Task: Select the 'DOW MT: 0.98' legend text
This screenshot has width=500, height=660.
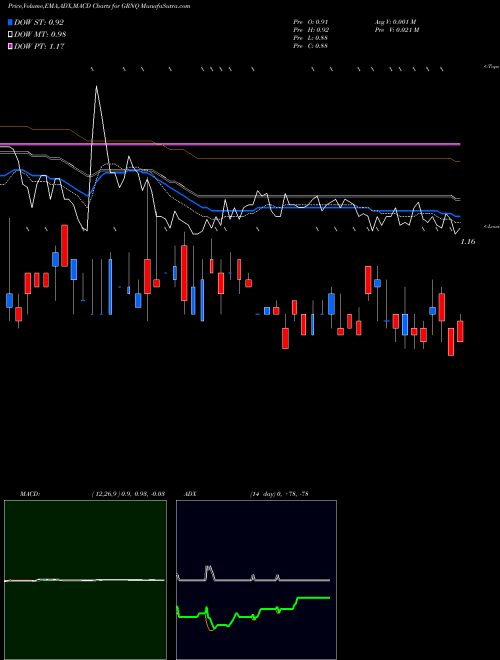Action: [x=40, y=35]
